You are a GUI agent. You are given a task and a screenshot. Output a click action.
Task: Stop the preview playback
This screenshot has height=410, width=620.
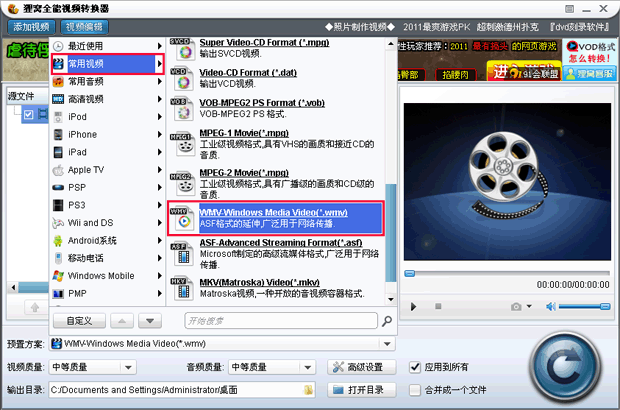tap(438, 306)
